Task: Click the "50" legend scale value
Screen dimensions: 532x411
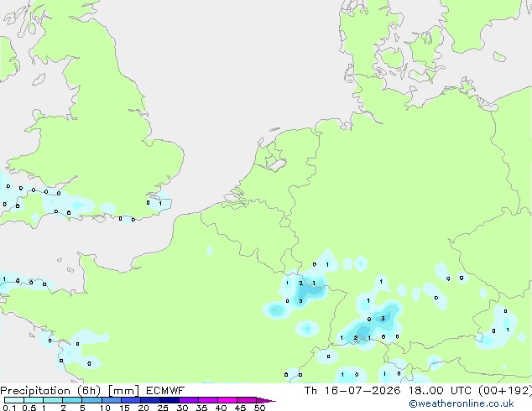Action: (x=259, y=408)
